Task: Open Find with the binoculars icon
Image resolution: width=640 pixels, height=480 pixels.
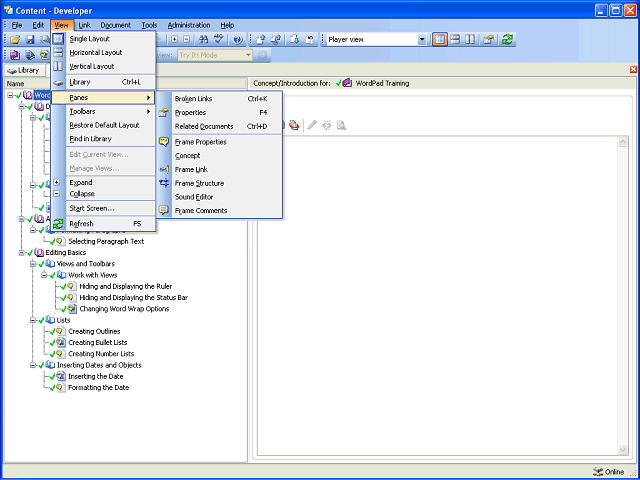Action: 203,40
